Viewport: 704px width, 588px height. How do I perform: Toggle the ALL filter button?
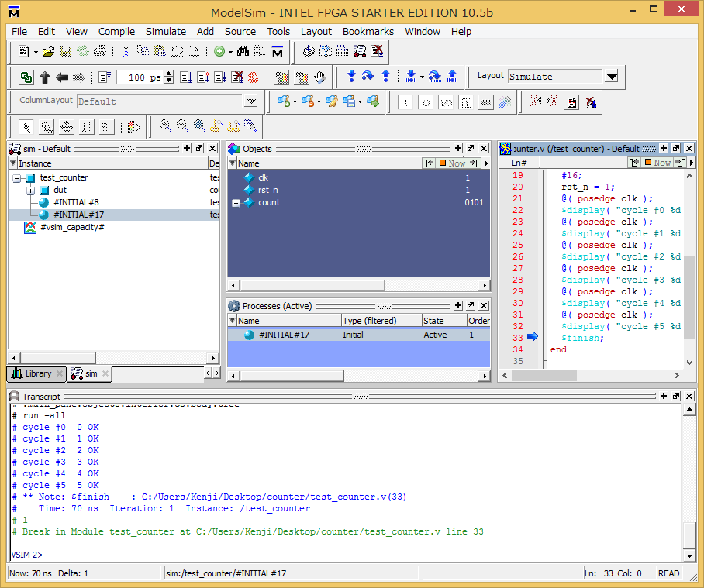(x=486, y=103)
